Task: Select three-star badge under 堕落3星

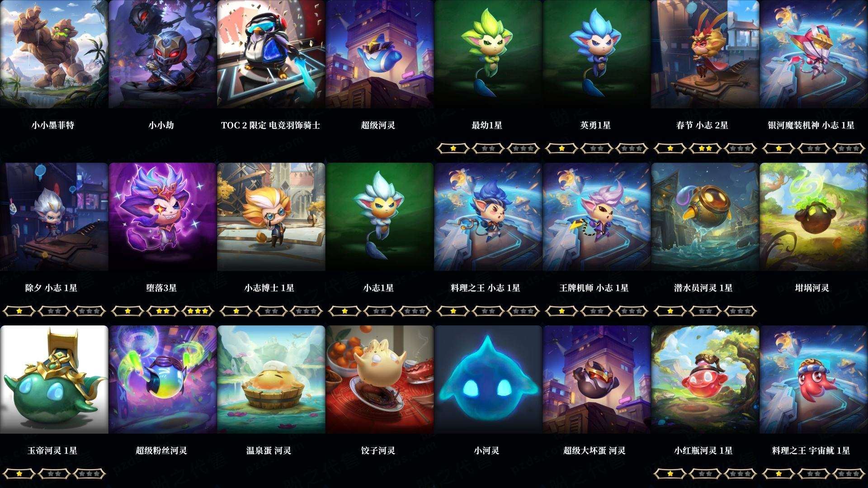Action: [198, 311]
